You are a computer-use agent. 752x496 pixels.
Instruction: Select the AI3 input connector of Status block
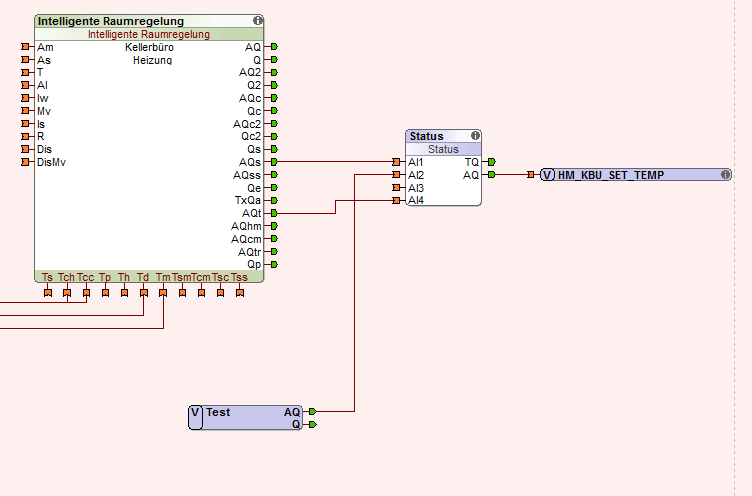pos(398,188)
